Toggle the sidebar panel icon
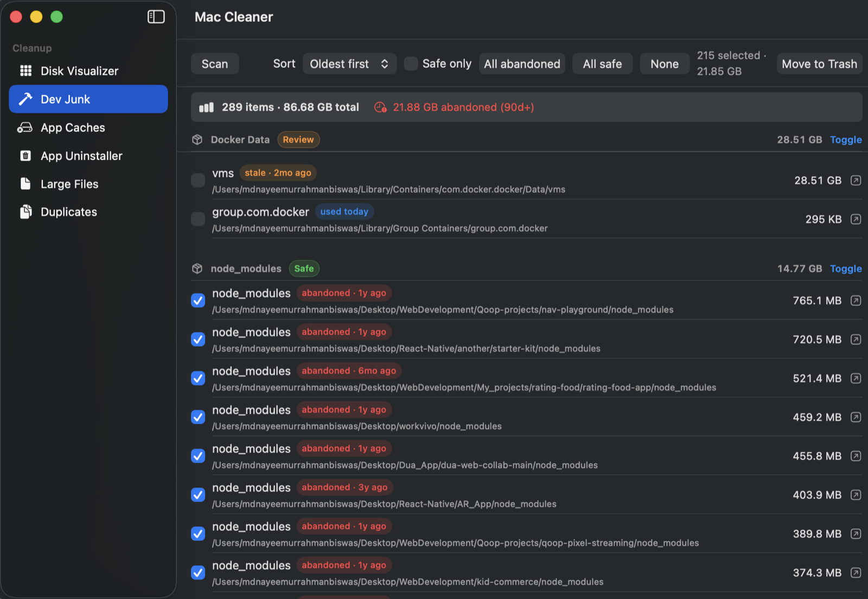 (x=156, y=17)
